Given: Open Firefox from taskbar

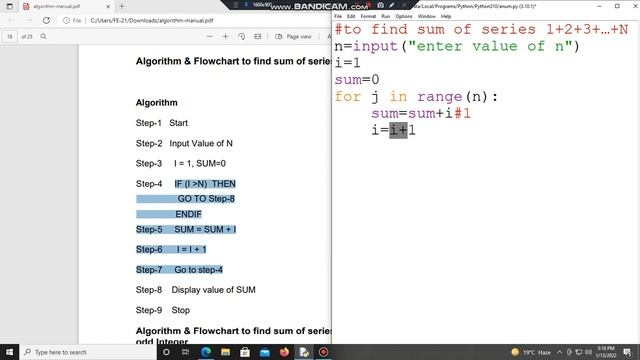Looking at the screenshot, I should tap(284, 352).
